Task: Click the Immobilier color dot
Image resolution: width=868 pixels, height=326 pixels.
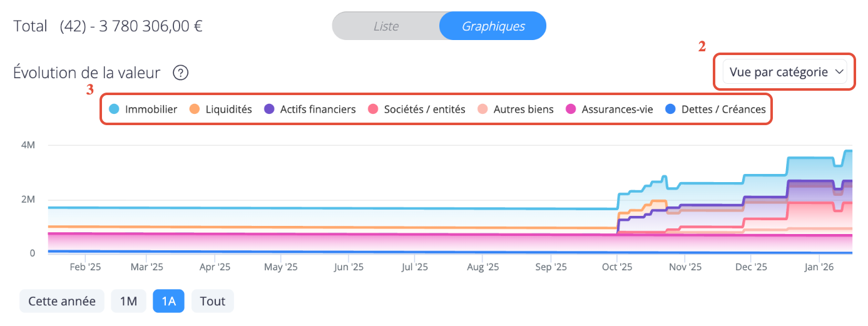Action: [x=114, y=110]
